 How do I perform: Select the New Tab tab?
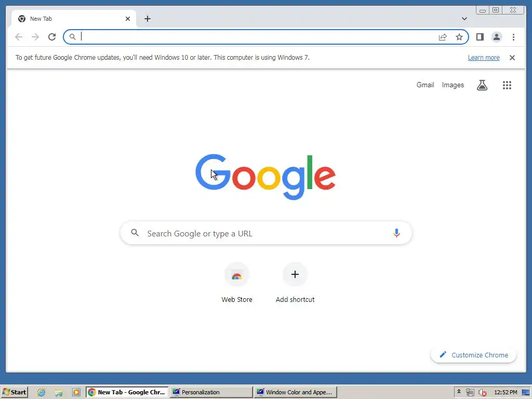point(74,19)
